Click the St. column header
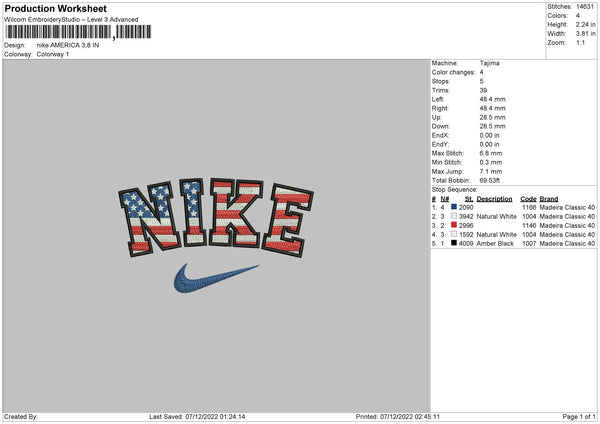This screenshot has width=600, height=424. (469, 199)
